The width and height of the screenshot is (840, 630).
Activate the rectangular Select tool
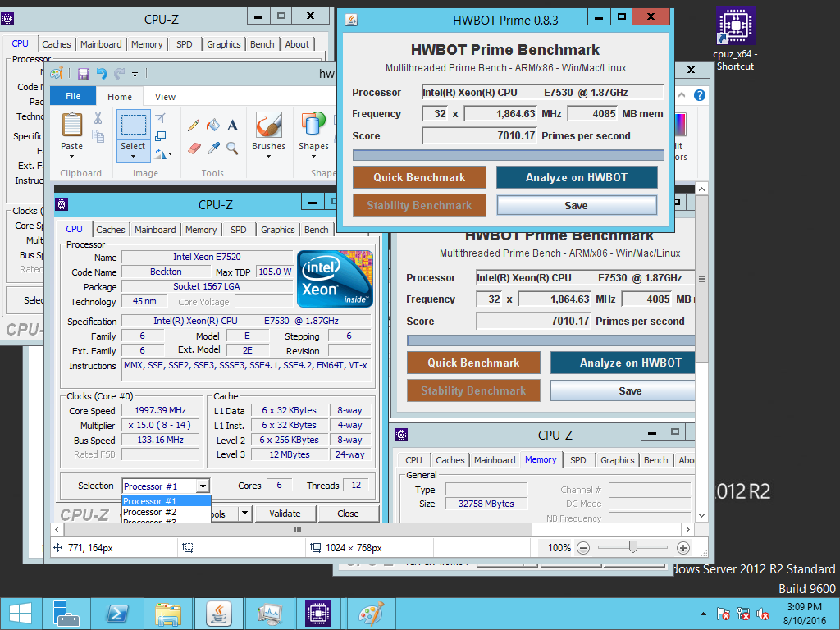pos(133,125)
